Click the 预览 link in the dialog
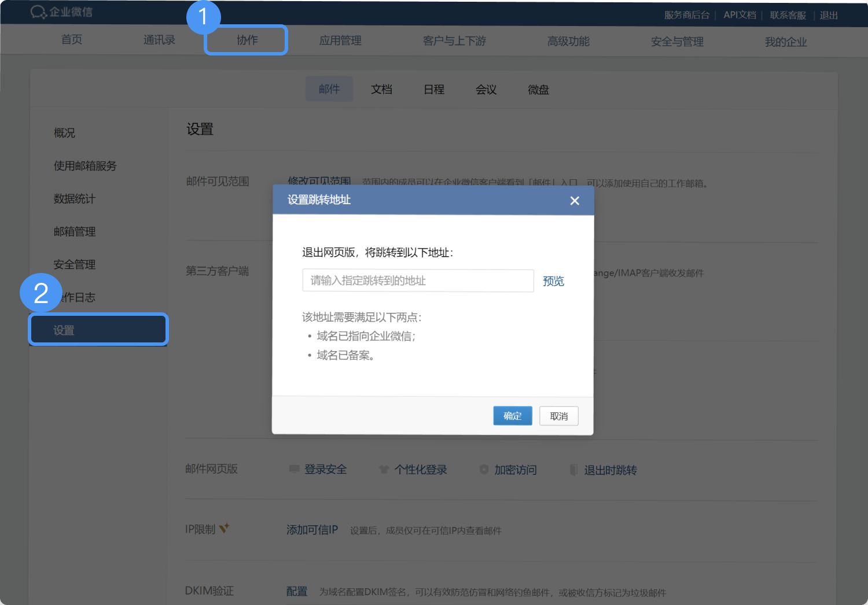The width and height of the screenshot is (868, 605). (x=553, y=281)
